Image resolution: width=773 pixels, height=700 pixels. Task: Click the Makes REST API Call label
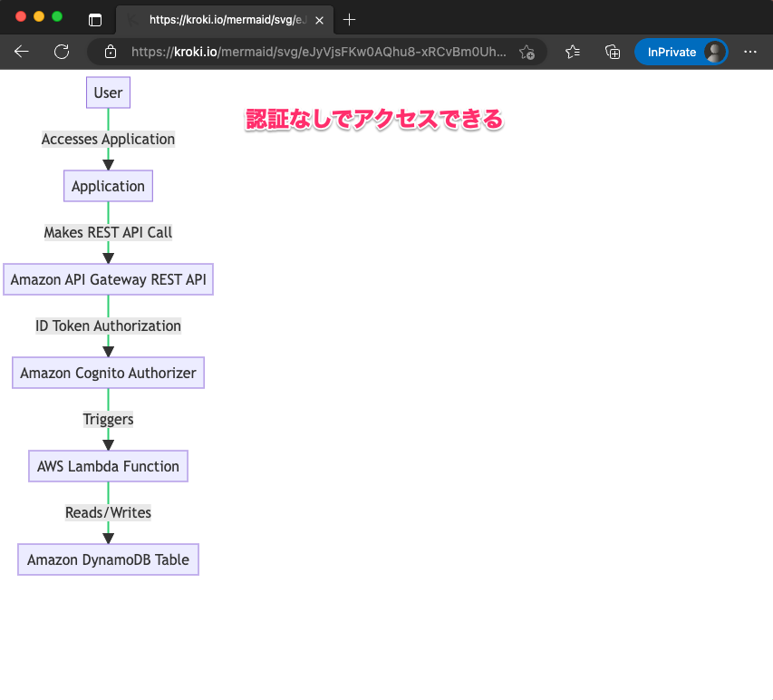click(x=108, y=232)
